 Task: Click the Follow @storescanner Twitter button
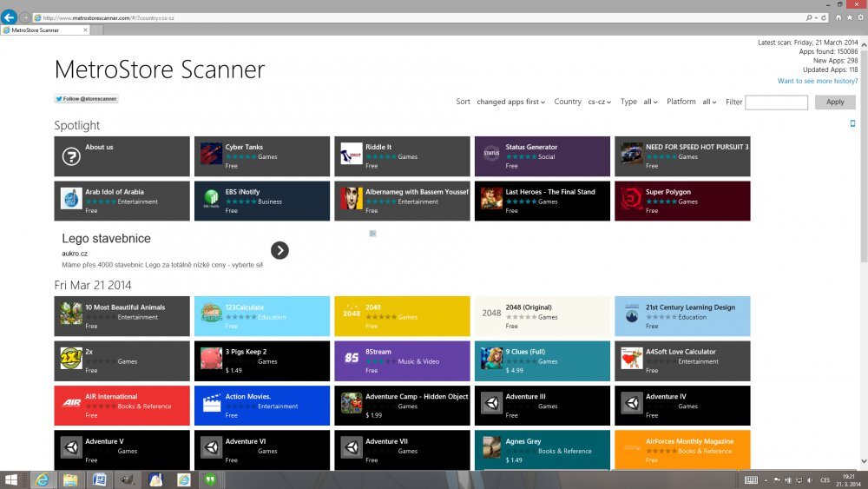pos(86,99)
